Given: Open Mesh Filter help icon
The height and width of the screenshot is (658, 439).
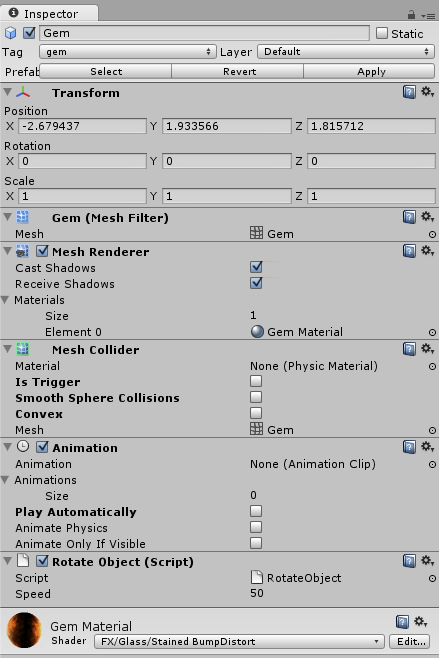Looking at the screenshot, I should tap(409, 217).
